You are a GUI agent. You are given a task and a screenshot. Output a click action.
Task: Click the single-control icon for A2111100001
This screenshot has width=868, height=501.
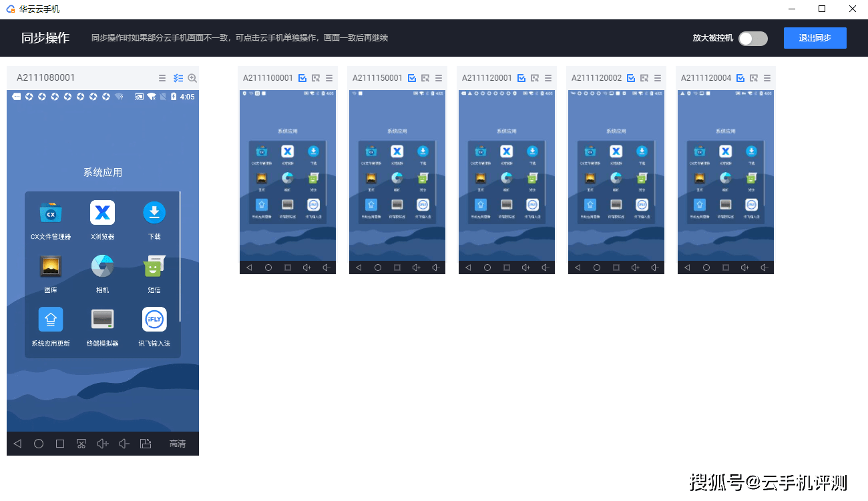316,78
